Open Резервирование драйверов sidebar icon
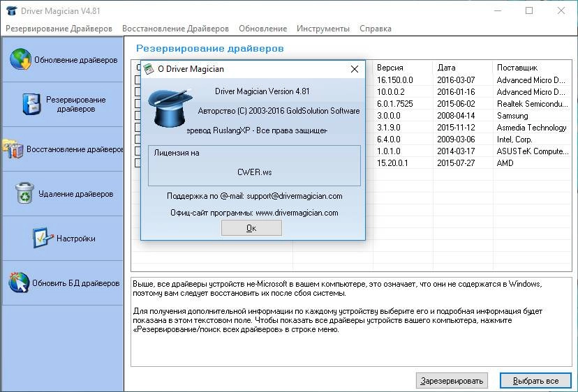The width and height of the screenshot is (578, 392). (x=31, y=104)
